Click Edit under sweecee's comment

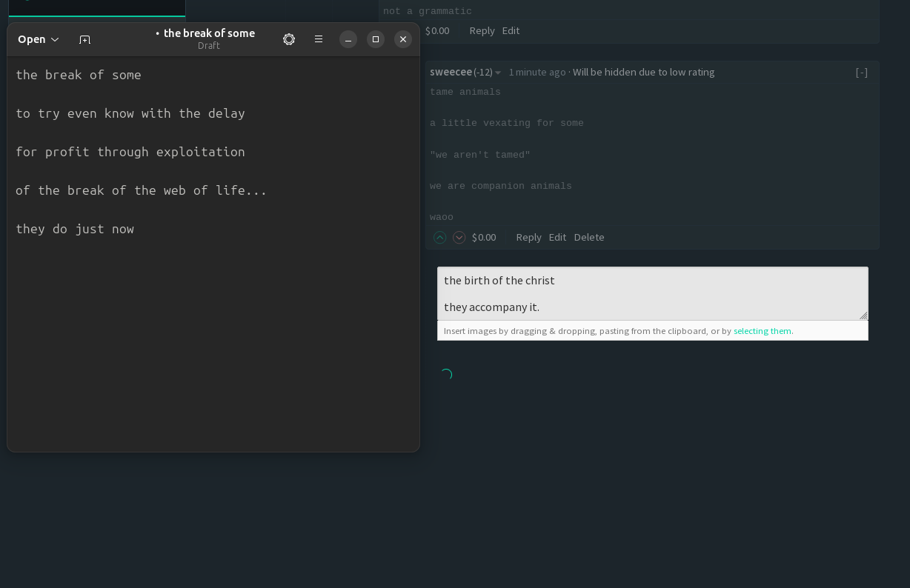click(557, 237)
